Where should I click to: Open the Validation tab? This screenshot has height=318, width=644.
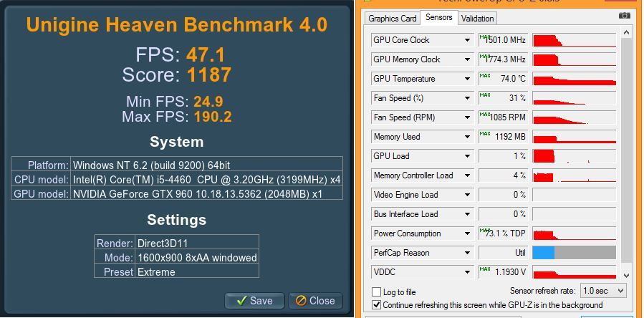click(x=477, y=19)
